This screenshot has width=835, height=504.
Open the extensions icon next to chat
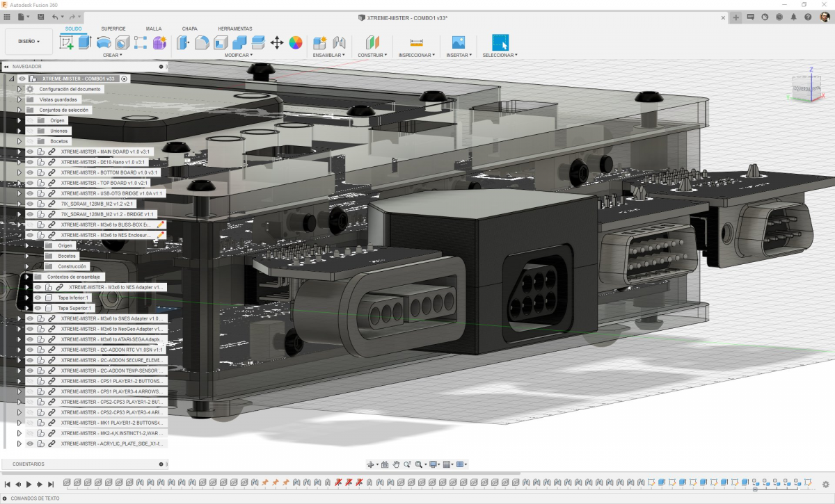click(765, 17)
